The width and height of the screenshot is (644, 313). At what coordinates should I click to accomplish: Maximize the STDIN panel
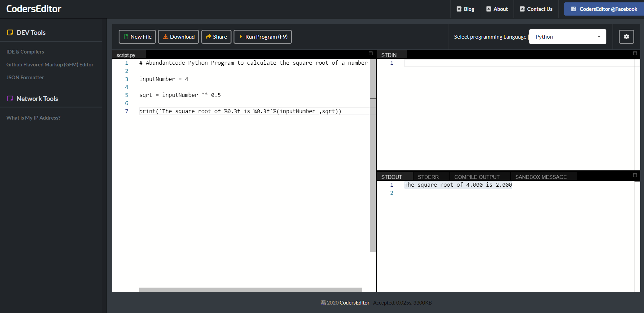click(x=635, y=54)
